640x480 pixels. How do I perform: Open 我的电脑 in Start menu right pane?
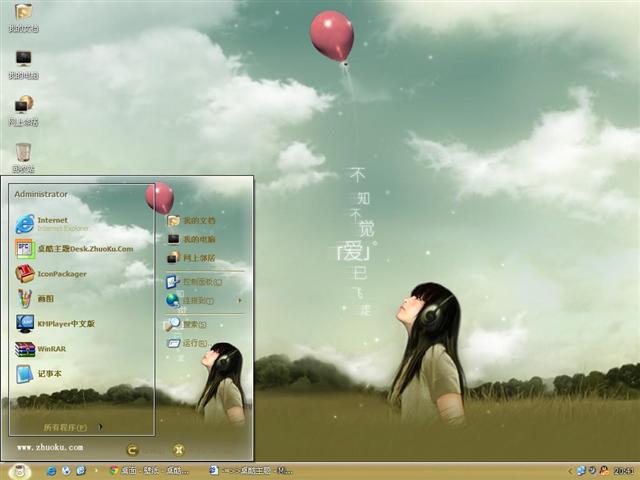click(191, 239)
